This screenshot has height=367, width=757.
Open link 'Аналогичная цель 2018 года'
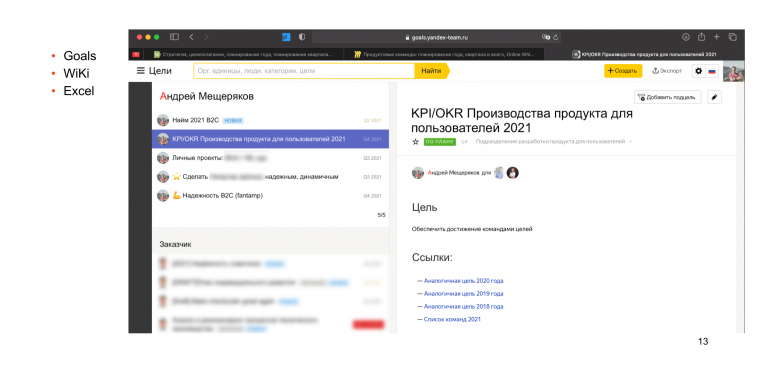(463, 307)
